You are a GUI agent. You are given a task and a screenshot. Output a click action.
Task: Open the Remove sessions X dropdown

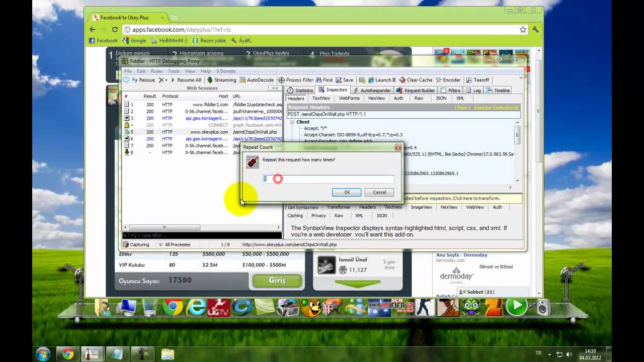[x=164, y=80]
